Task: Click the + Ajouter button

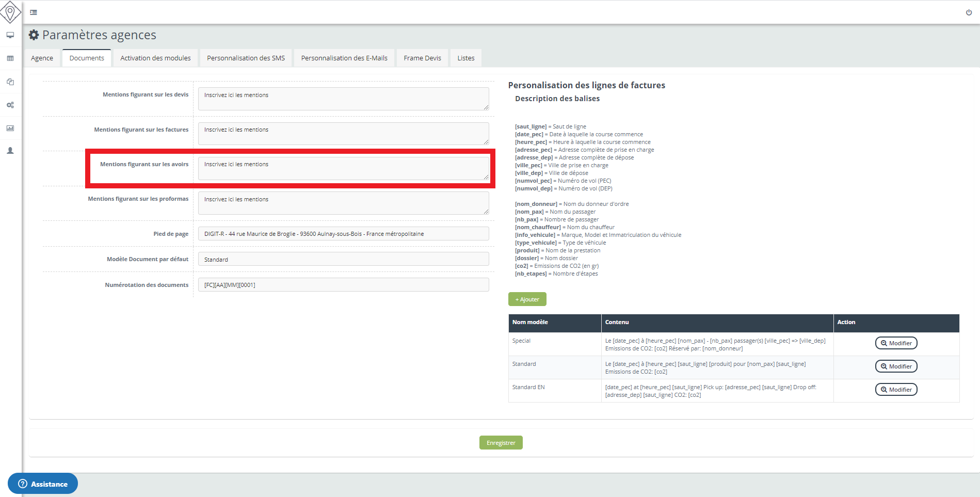Action: [x=527, y=299]
